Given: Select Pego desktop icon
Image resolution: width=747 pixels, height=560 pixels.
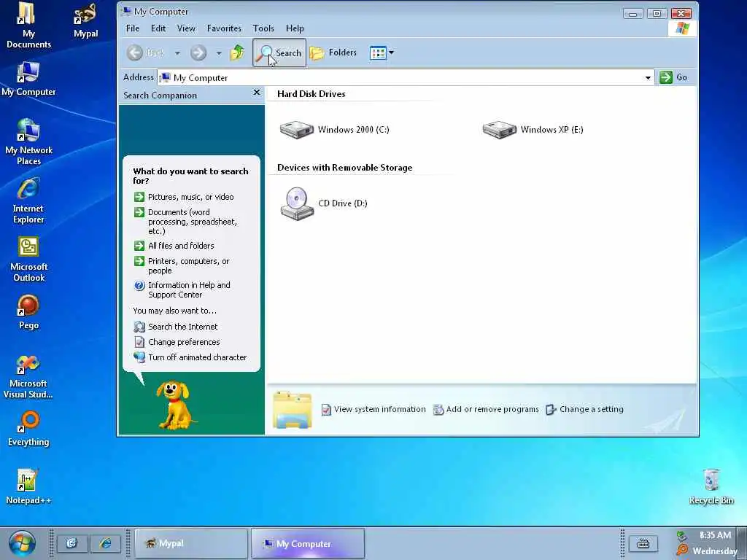Looking at the screenshot, I should (28, 312).
